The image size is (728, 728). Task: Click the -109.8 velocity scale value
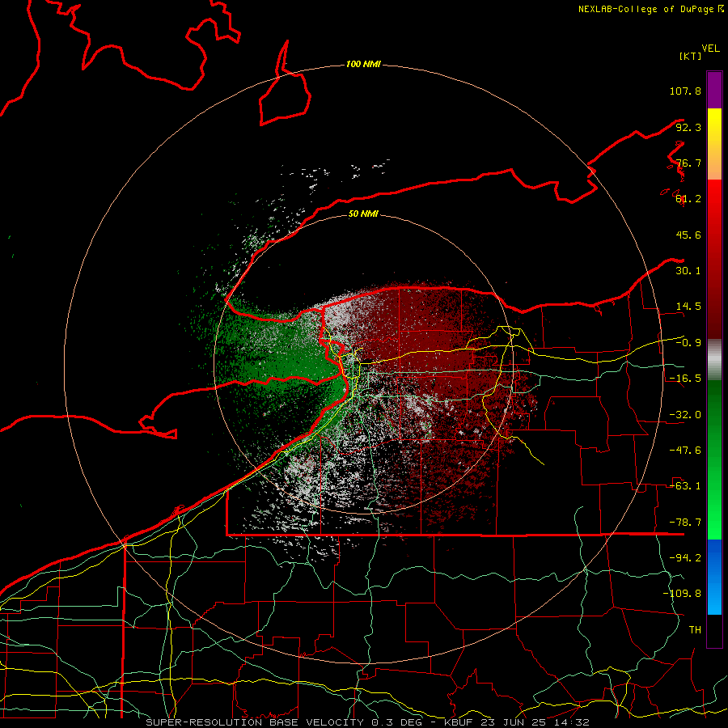[x=682, y=594]
